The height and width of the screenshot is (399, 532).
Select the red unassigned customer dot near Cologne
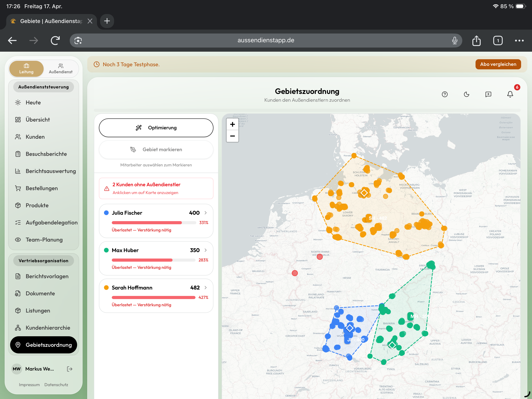(x=295, y=273)
